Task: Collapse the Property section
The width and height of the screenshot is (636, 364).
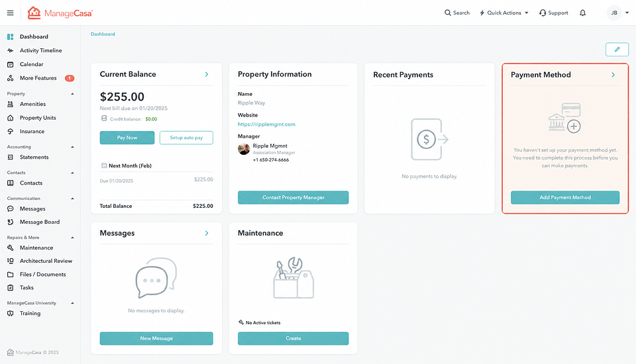Action: pyautogui.click(x=73, y=93)
